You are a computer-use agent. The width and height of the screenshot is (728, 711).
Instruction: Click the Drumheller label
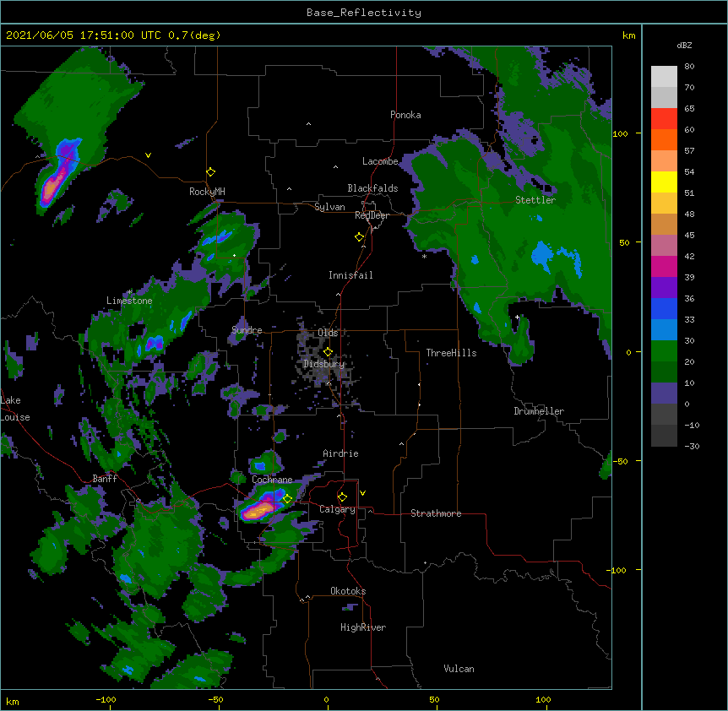(x=539, y=411)
